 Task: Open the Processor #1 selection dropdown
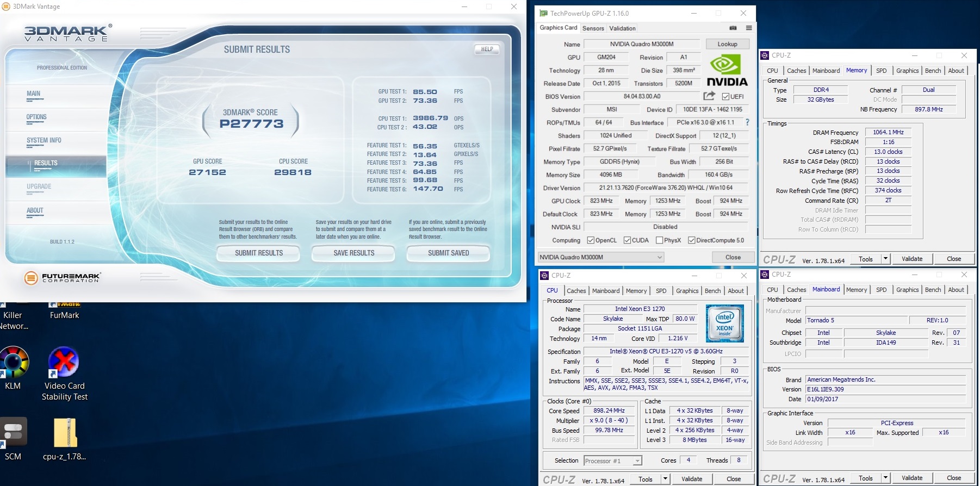637,461
